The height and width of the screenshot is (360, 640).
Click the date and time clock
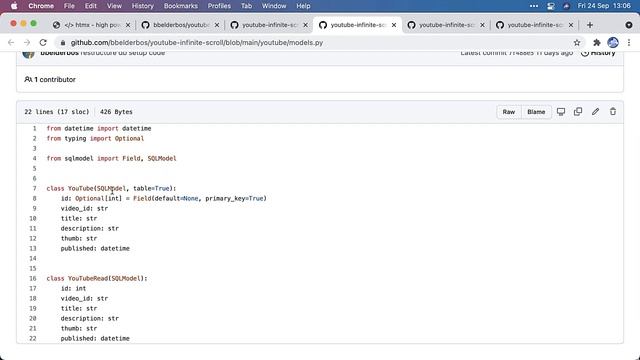[x=604, y=6]
